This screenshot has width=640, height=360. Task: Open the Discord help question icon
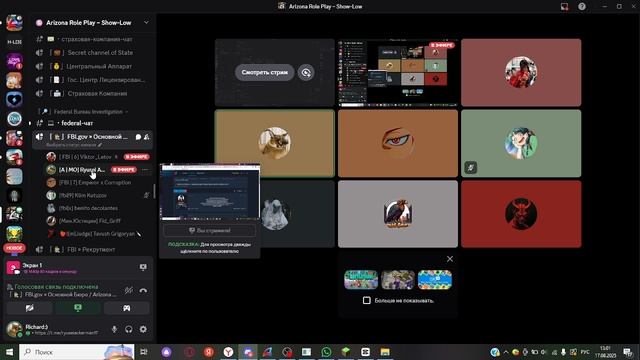click(x=582, y=7)
